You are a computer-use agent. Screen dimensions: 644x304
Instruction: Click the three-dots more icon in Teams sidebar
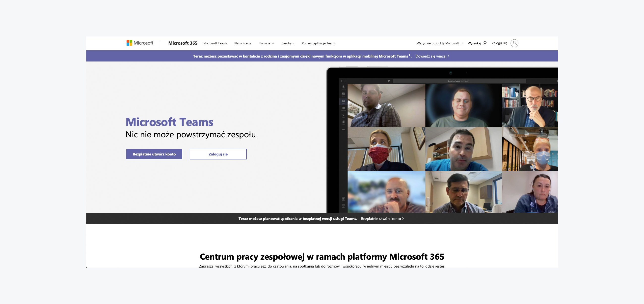point(343,130)
